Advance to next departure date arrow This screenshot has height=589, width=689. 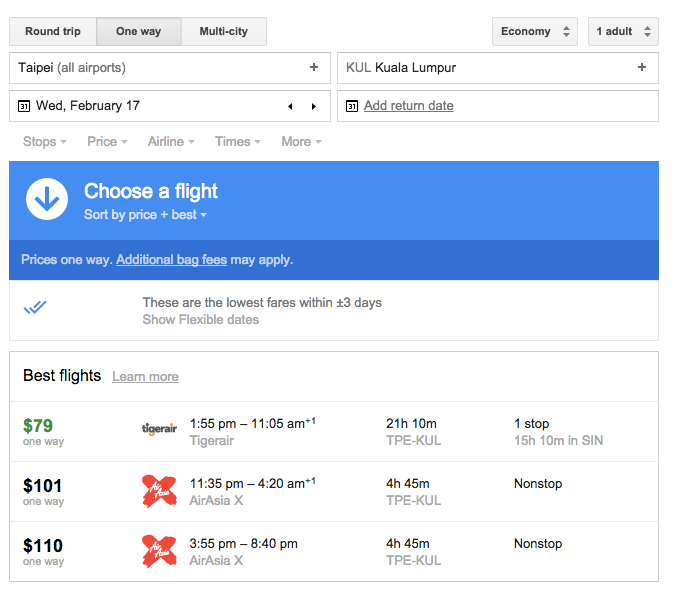point(314,106)
